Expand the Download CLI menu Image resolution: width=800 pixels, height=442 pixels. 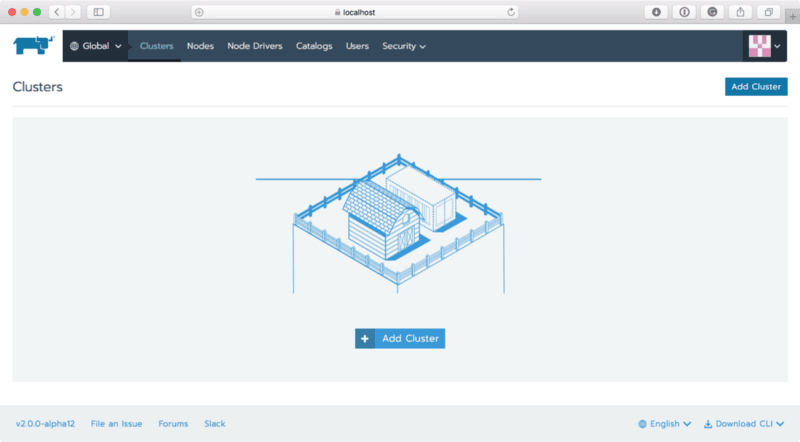[751, 424]
